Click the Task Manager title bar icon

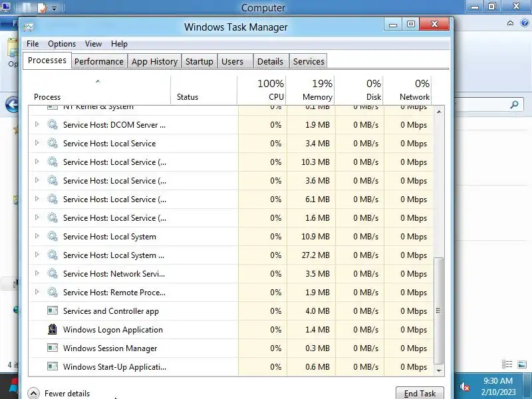(x=29, y=27)
